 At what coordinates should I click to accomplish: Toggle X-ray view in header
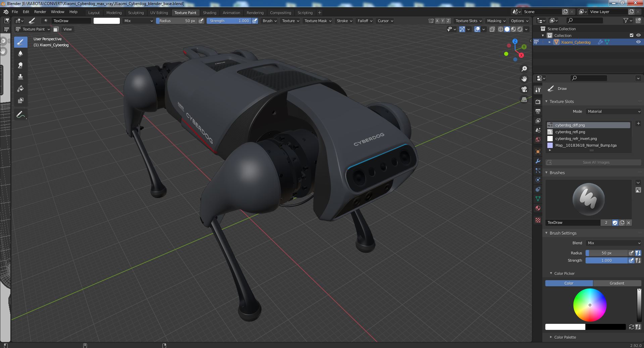click(x=492, y=29)
